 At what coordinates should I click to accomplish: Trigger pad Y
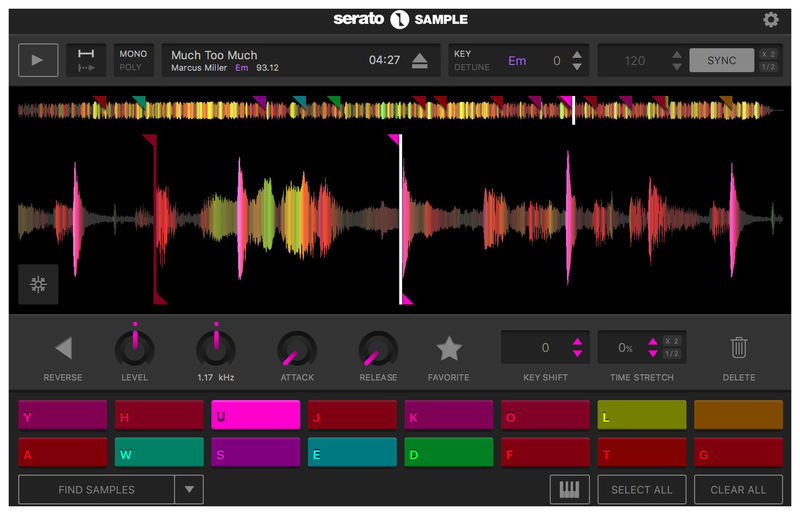tap(63, 415)
